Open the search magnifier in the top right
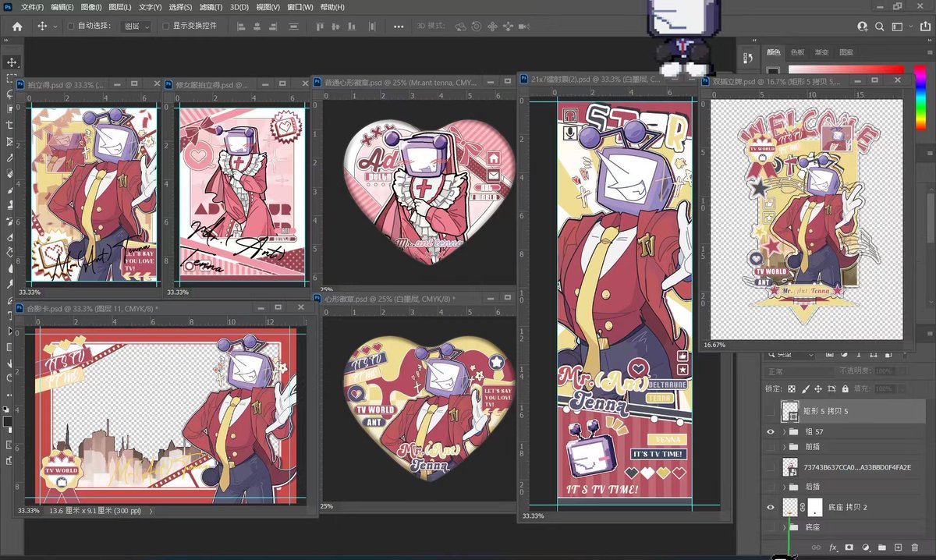The width and height of the screenshot is (936, 560). pyautogui.click(x=879, y=27)
